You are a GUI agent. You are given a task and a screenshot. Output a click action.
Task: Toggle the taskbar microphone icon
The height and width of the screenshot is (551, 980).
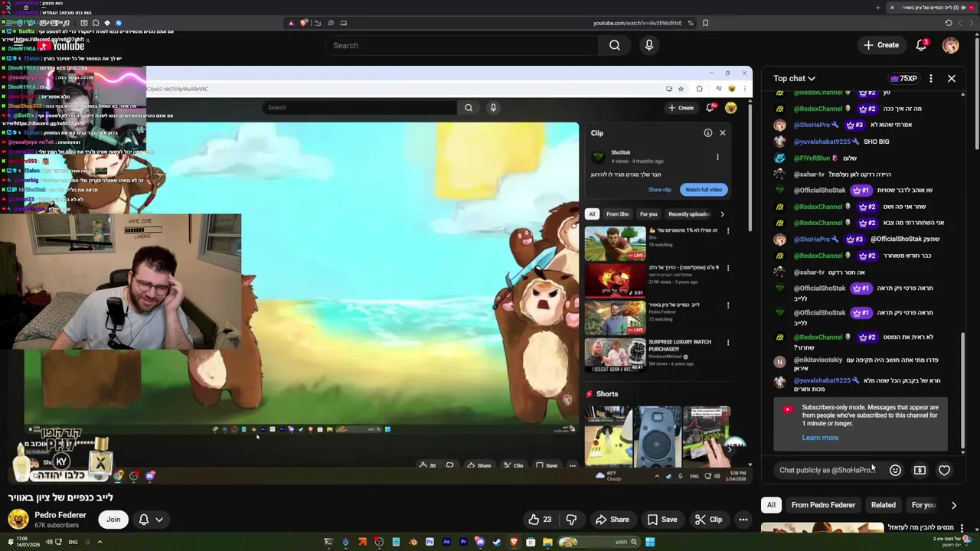[x=88, y=542]
